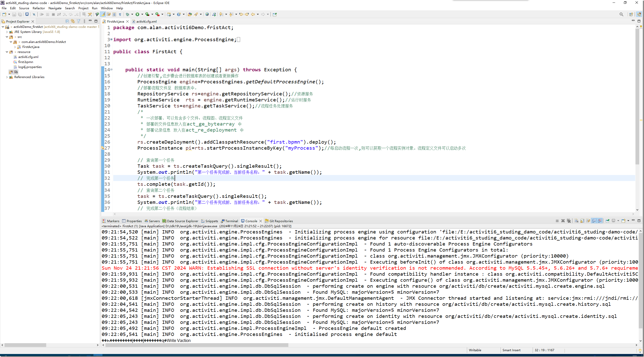Image resolution: width=644 pixels, height=357 pixels.
Task: Switch to Markers view tab
Action: coord(111,221)
